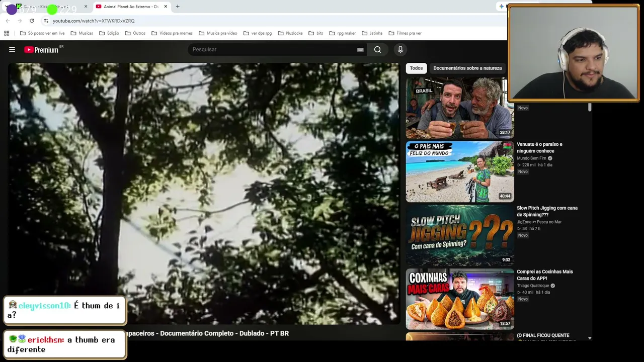Open the Outros bookmark folder
The image size is (644, 362).
tap(135, 33)
